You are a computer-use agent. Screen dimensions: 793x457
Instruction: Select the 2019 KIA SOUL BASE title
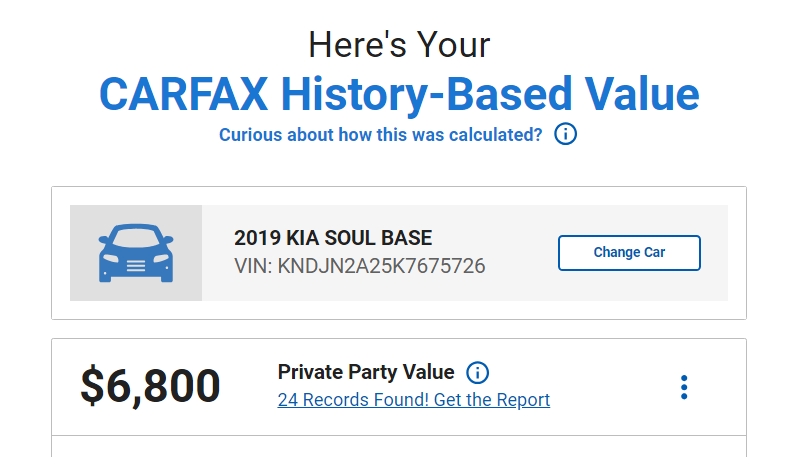point(333,238)
